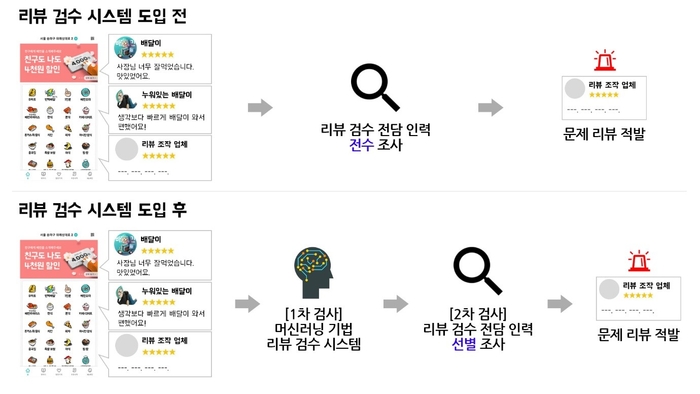The image size is (700, 394).
Task: Click 친구도 나도 4천원 할인 banner in 도입 후 phone
Action: 59,259
